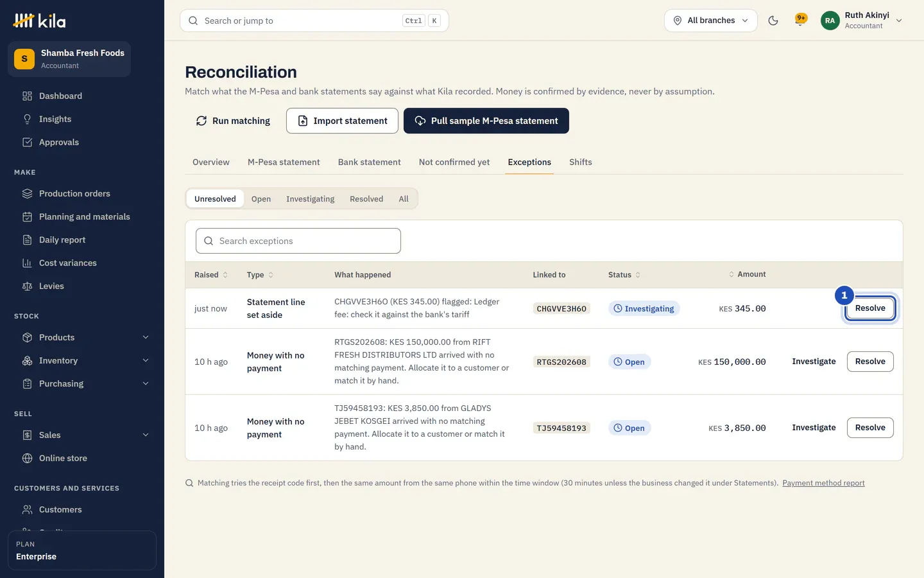924x578 pixels.
Task: Click the Search or jump to box
Action: tap(314, 21)
